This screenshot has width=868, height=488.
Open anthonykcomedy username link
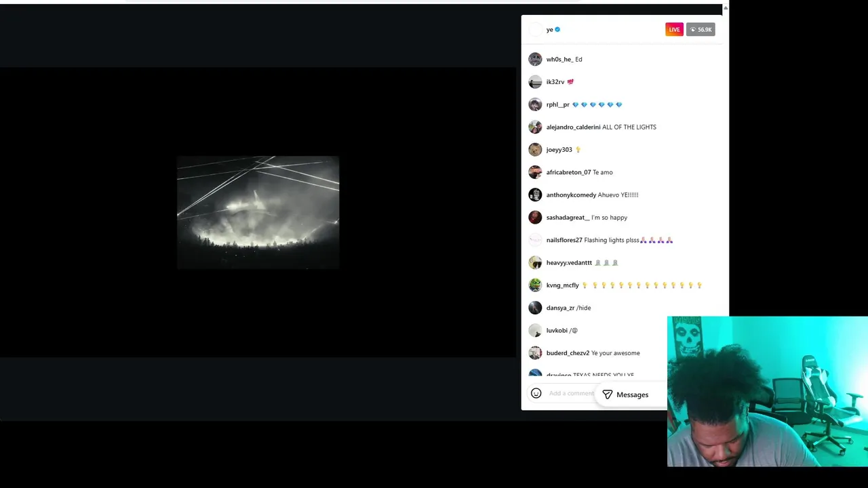pyautogui.click(x=571, y=195)
